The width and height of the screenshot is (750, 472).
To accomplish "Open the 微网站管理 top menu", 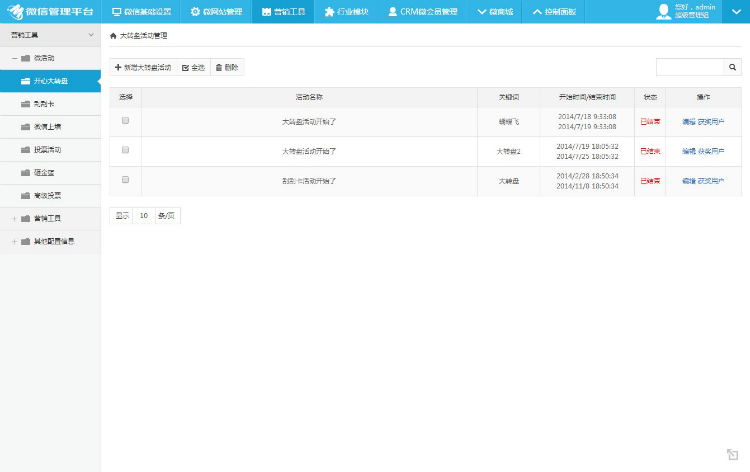I will 215,12.
